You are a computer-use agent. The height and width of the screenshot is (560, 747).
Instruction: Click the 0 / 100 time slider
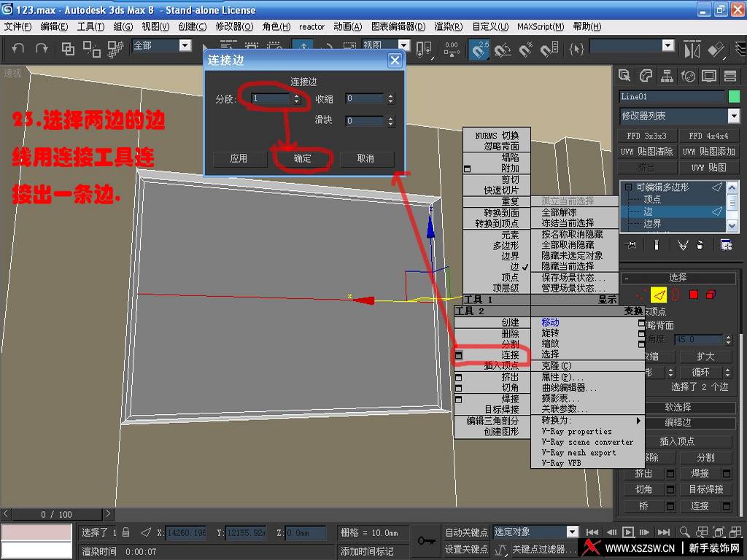57,515
